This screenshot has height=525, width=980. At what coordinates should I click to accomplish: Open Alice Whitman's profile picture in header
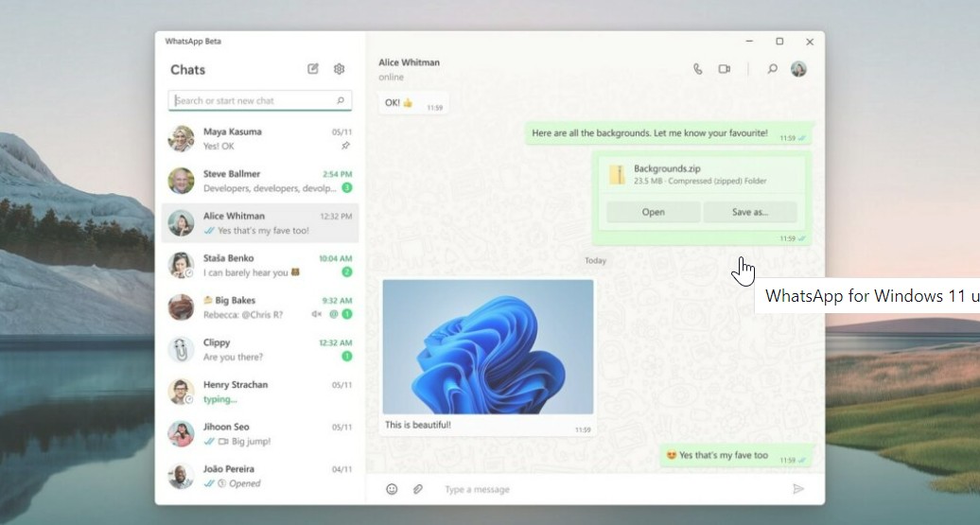coord(798,69)
